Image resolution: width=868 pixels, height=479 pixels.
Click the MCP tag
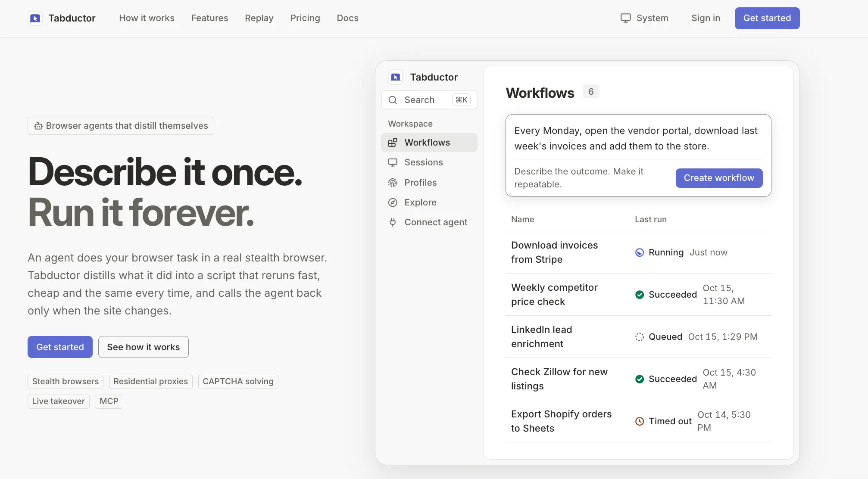109,401
